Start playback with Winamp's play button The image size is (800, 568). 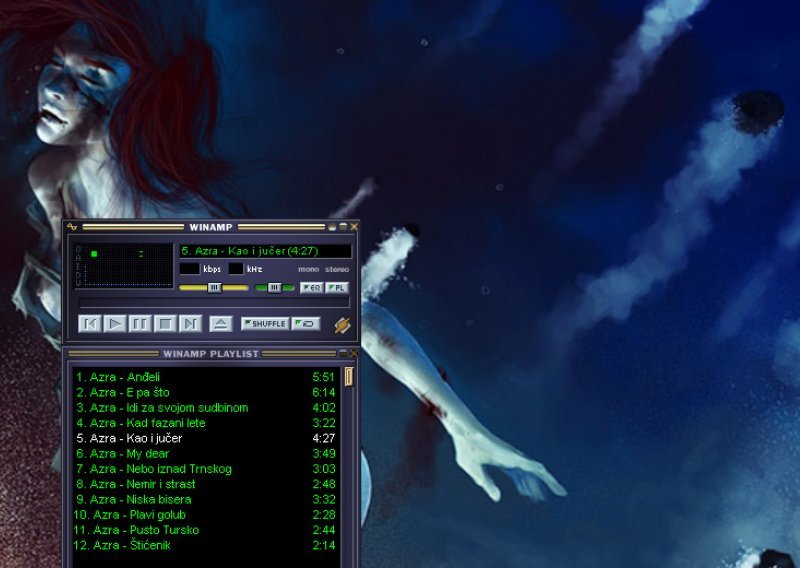115,324
